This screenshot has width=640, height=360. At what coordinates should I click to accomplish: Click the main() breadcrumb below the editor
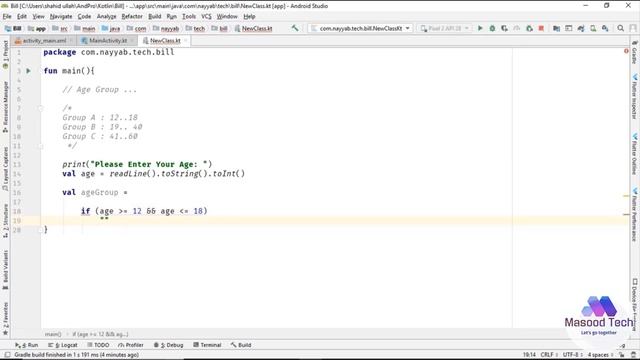tap(53, 334)
